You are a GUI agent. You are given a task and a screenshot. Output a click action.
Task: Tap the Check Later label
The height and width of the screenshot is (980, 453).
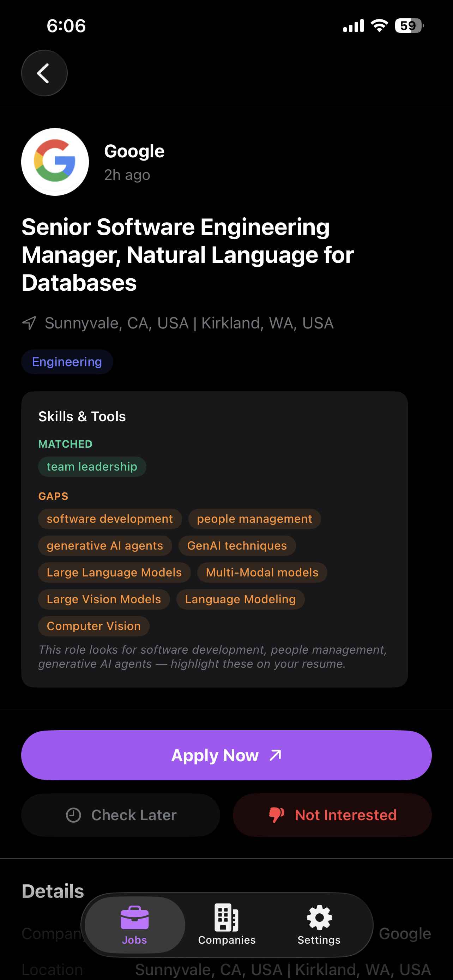pyautogui.click(x=134, y=815)
